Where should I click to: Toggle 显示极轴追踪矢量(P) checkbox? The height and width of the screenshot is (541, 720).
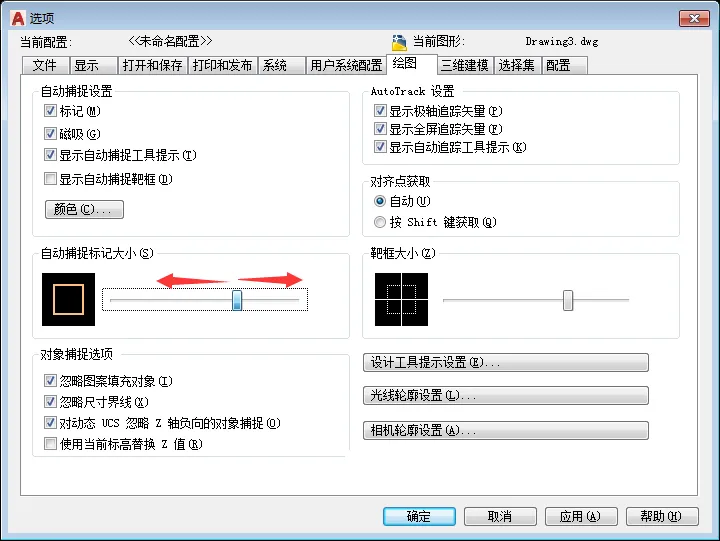pos(380,111)
